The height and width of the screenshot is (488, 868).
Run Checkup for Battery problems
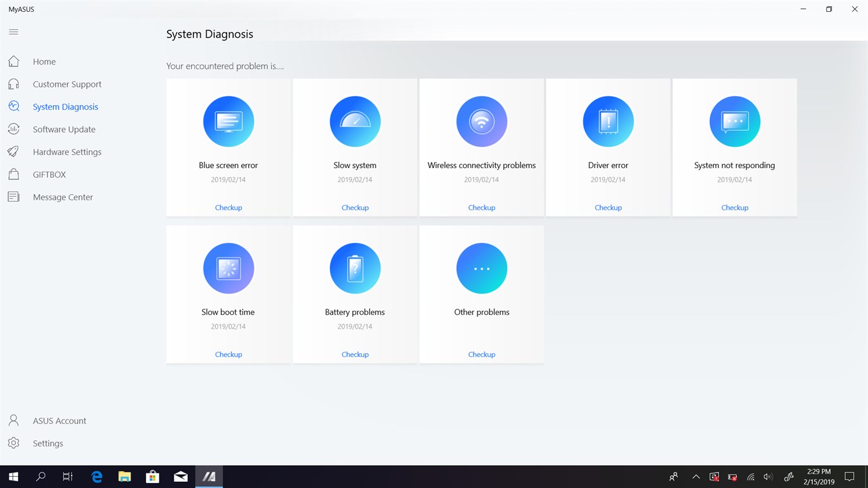click(x=355, y=355)
